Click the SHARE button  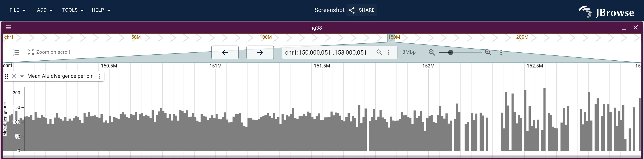pyautogui.click(x=362, y=10)
